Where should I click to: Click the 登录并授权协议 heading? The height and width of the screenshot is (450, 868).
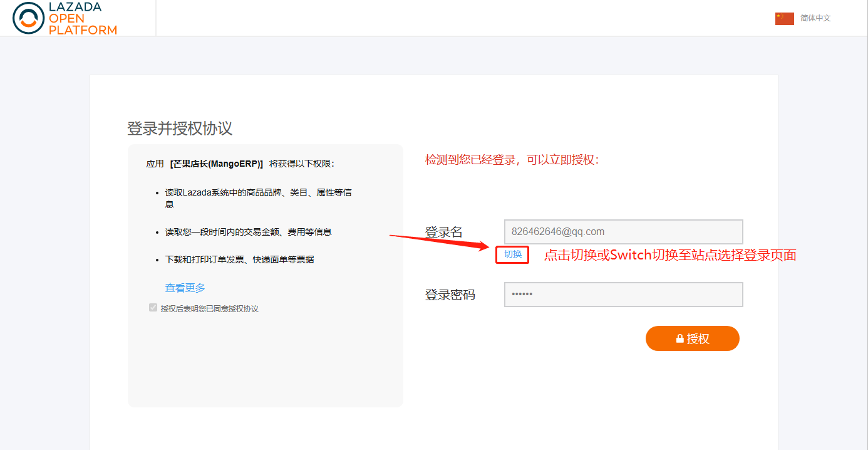click(x=180, y=128)
